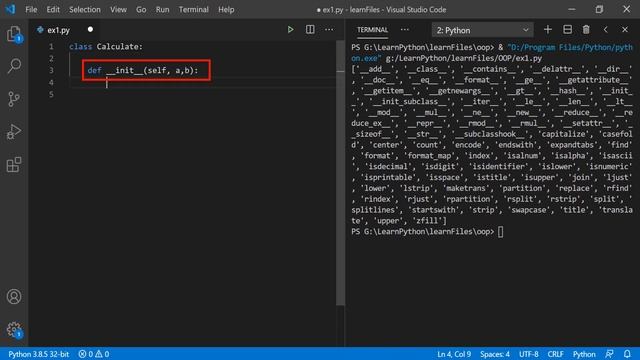This screenshot has height=360, width=640.
Task: Open the Extensions view
Action: (x=14, y=164)
